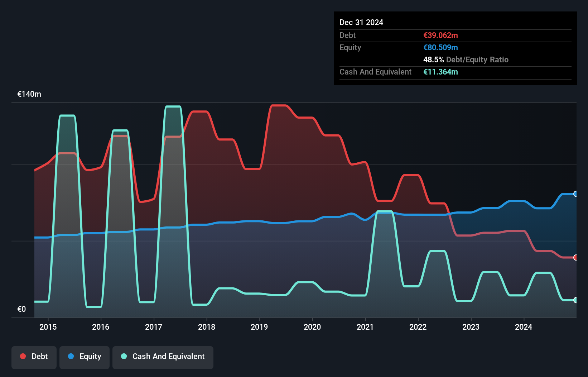
Task: Toggle the Cash And Equivalent legend button
Action: pyautogui.click(x=163, y=357)
